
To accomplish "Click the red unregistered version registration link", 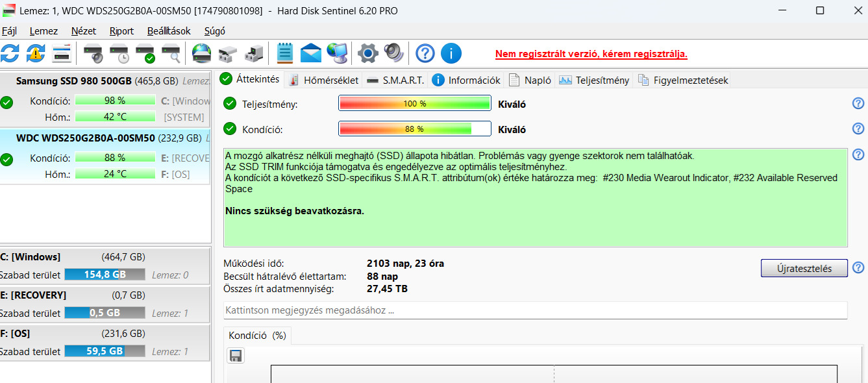I will tap(591, 54).
